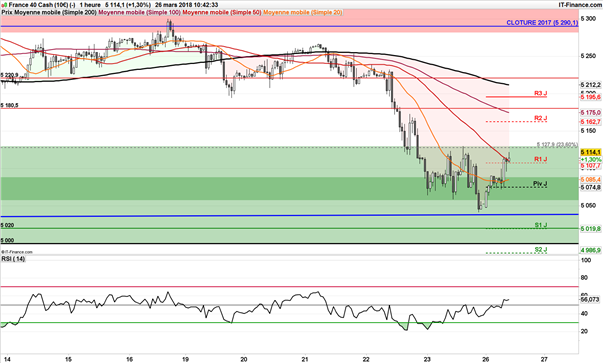Click date 16 on the time axis
Screen dimensions: 603x363
coord(130,359)
